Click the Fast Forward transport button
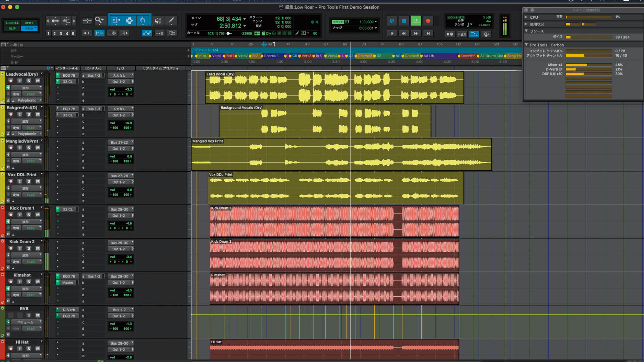 tap(416, 33)
